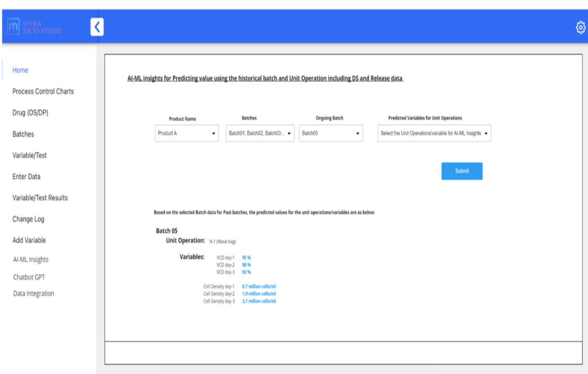Open Process Control Charts page

coord(43,91)
